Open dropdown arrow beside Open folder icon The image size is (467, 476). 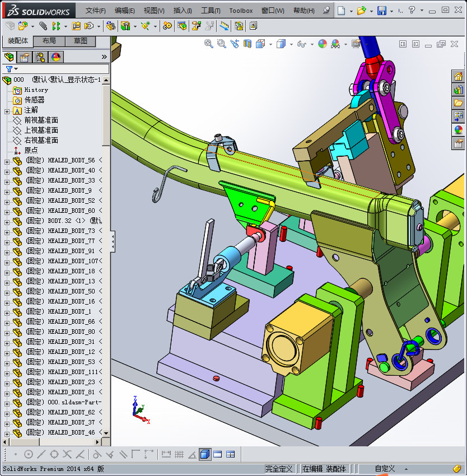pos(371,11)
